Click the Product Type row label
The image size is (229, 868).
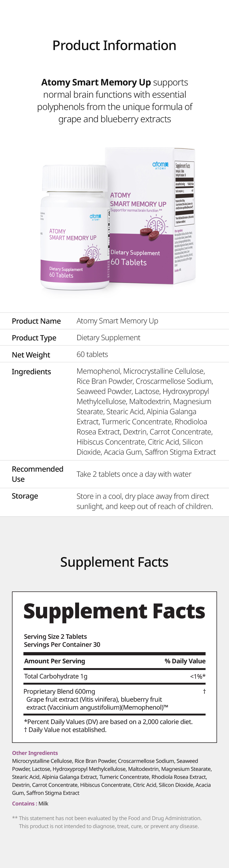(34, 338)
